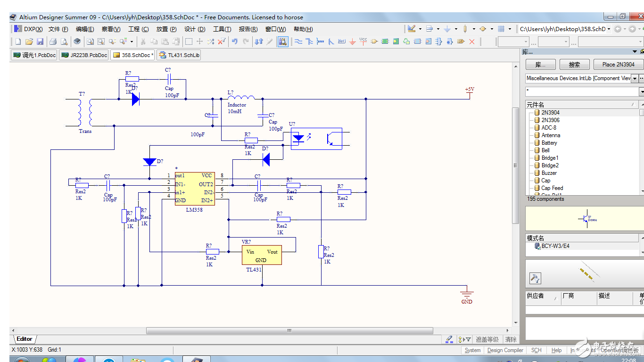Click the highlight pen icon in editor bar

pos(449,339)
